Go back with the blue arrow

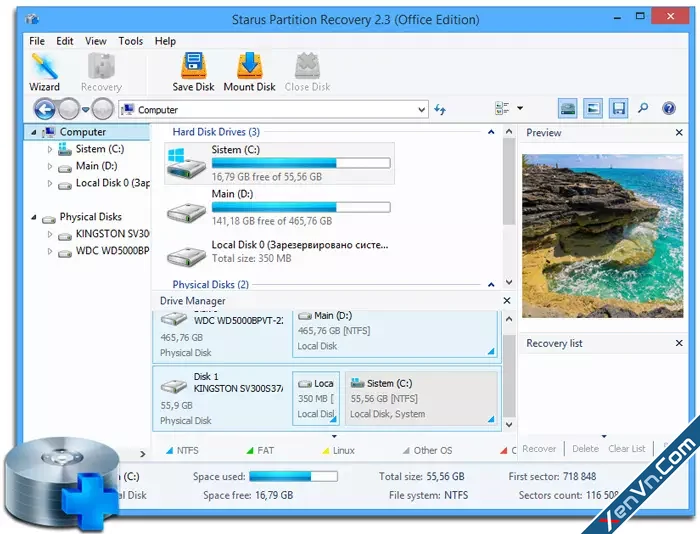point(45,108)
